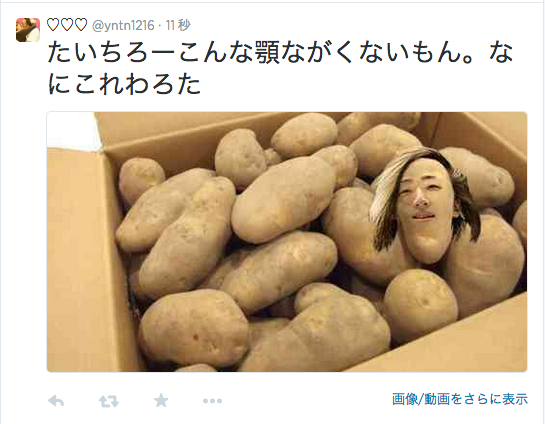Viewport: 545px width, 424px height.
Task: Open the profile avatar of the tweet author
Action: click(28, 30)
